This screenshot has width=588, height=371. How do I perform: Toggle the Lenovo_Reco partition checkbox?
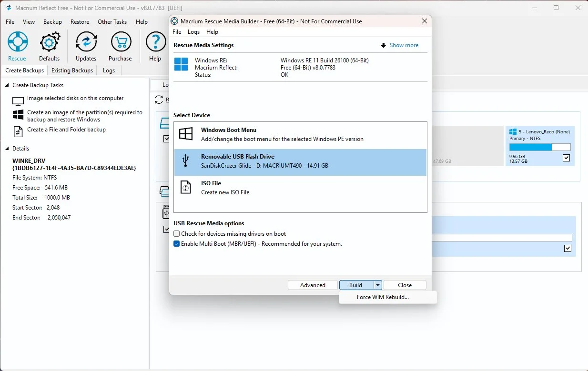[566, 158]
